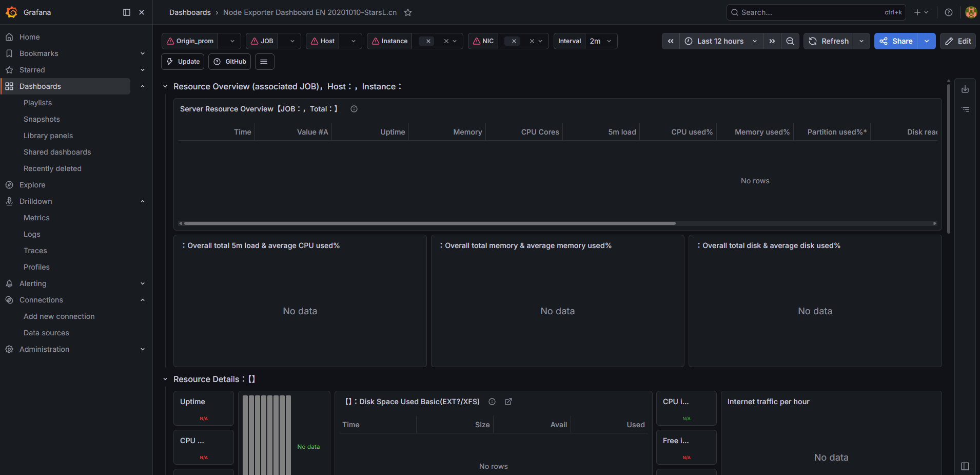Open the Host variable dropdown
Viewport: 980px width, 475px height.
click(350, 41)
